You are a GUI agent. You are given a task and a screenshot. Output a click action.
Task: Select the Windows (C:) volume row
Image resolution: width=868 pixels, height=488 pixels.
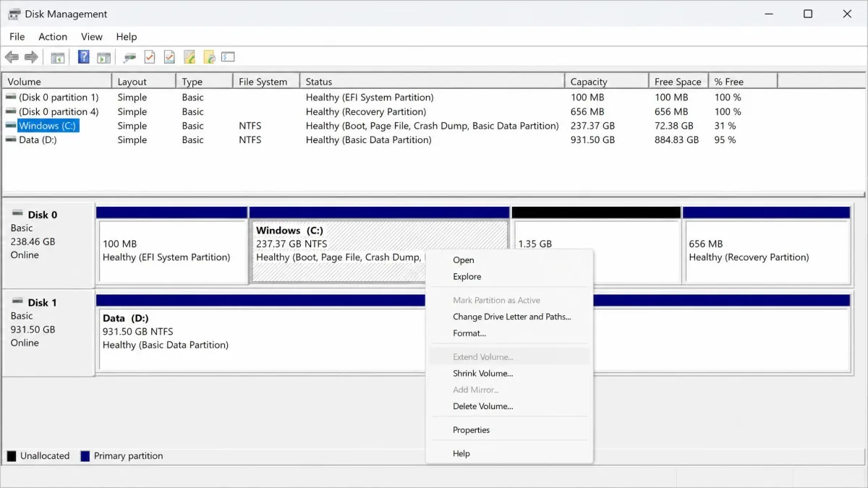click(433, 126)
